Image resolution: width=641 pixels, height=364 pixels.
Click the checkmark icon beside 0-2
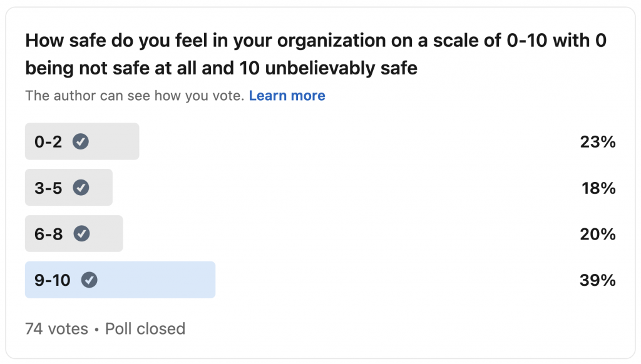[x=81, y=141]
